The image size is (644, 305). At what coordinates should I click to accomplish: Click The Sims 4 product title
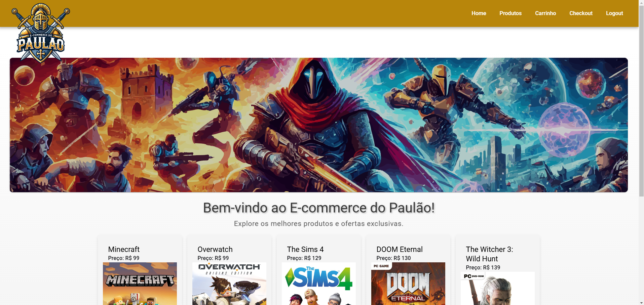pyautogui.click(x=305, y=249)
